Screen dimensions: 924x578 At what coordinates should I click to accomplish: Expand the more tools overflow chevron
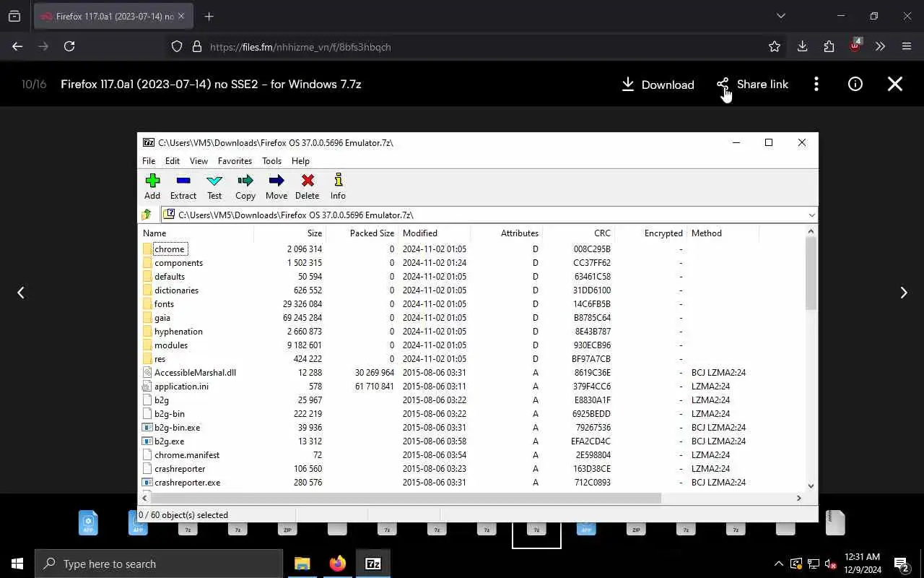coord(880,46)
